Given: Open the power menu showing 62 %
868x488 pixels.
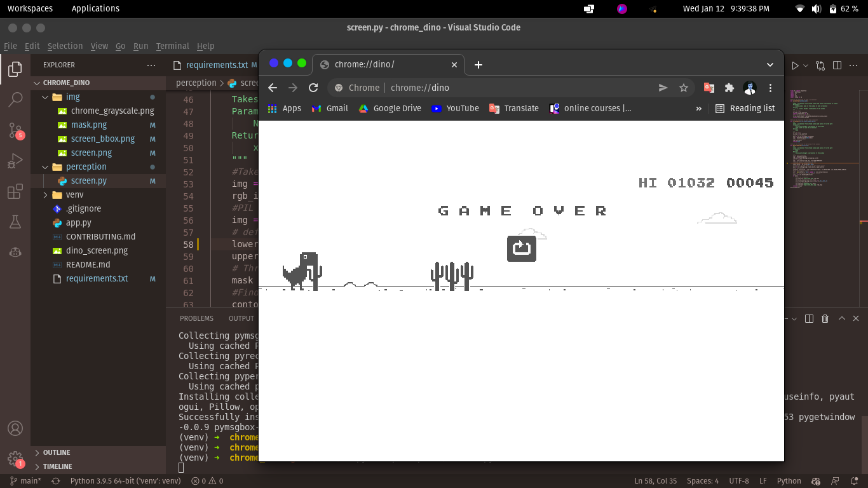Looking at the screenshot, I should click(x=844, y=8).
